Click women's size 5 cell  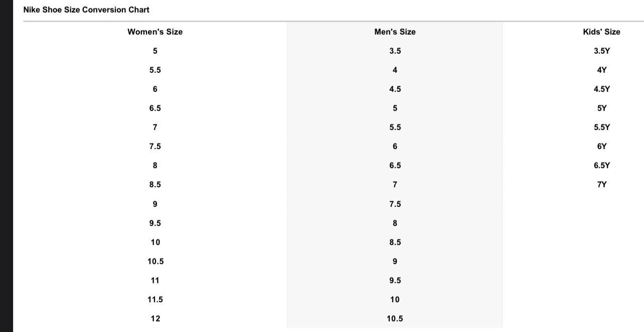(x=155, y=51)
